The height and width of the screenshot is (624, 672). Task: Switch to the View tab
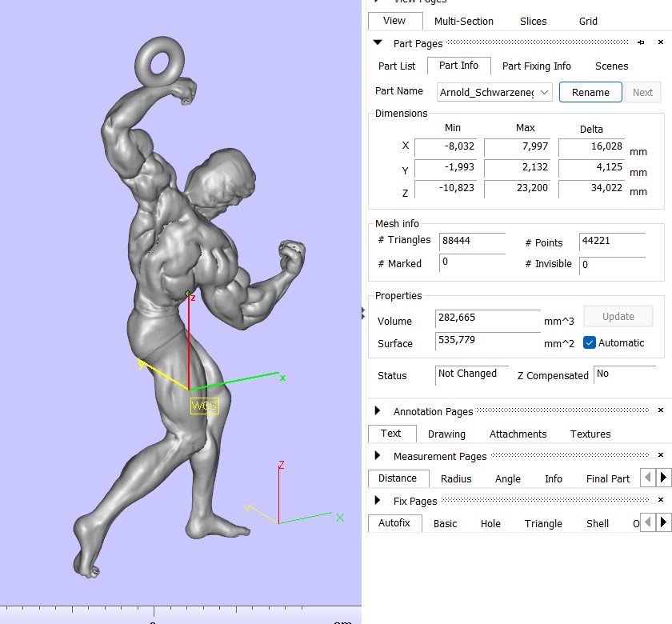pos(394,21)
